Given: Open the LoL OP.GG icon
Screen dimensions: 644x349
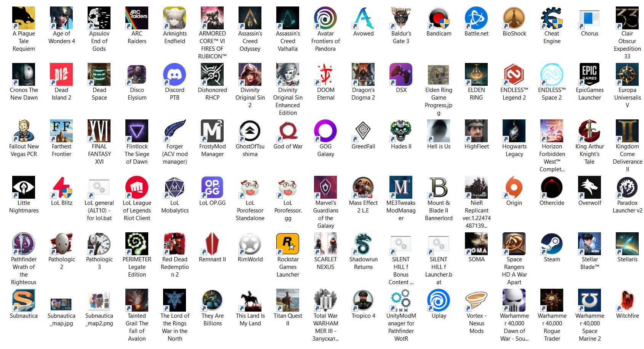Looking at the screenshot, I should click(212, 187).
